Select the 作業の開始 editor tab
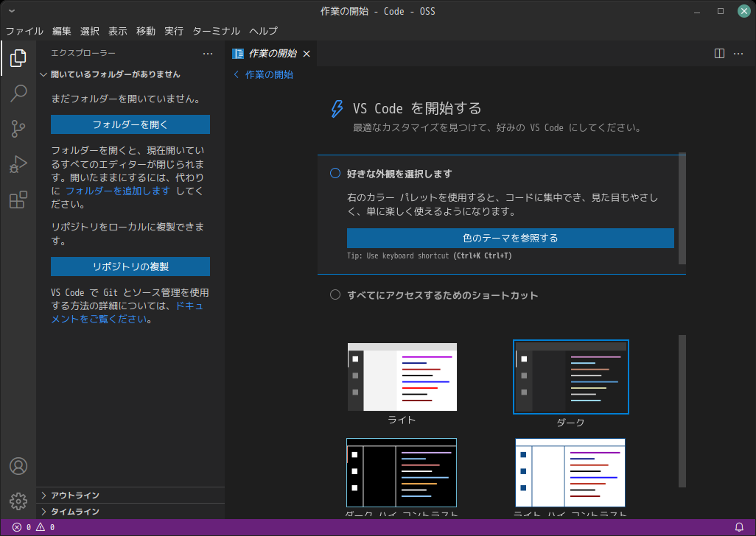Screen dimensions: 756x536 [271, 54]
